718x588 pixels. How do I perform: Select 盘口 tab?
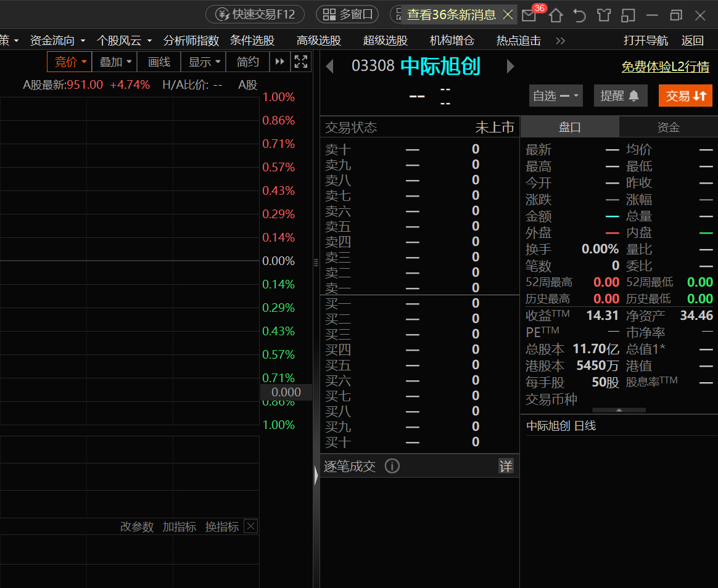pos(569,127)
